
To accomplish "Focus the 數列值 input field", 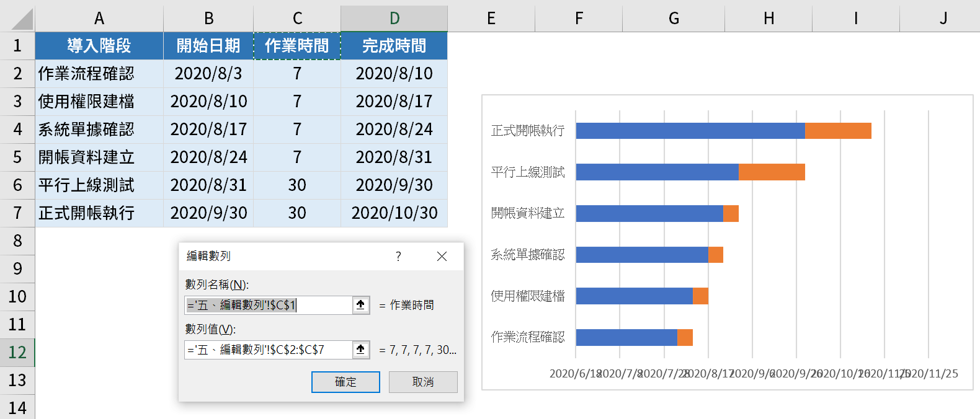I will click(x=269, y=350).
